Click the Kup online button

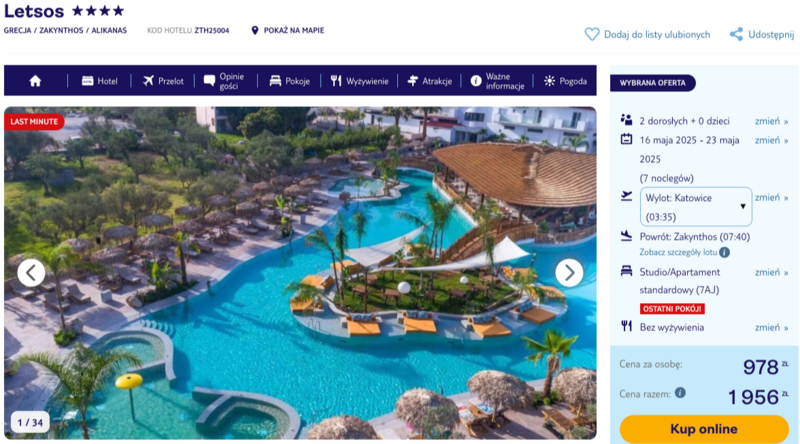click(704, 429)
